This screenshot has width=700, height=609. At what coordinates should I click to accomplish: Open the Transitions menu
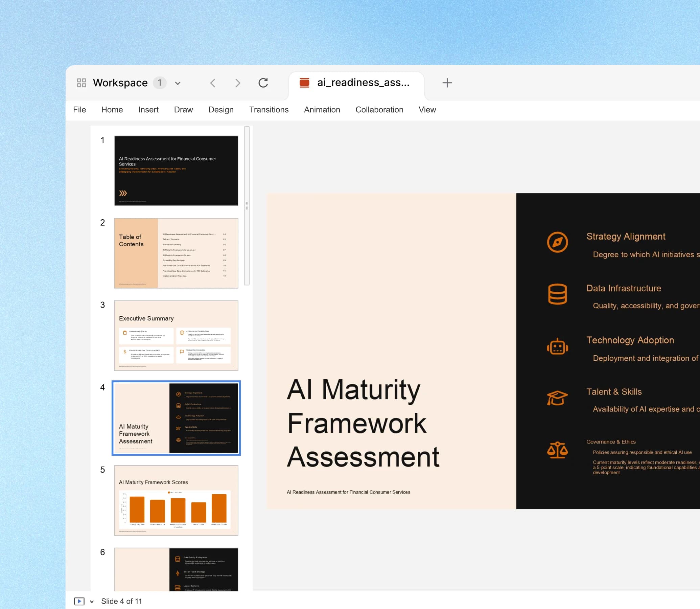coord(269,109)
